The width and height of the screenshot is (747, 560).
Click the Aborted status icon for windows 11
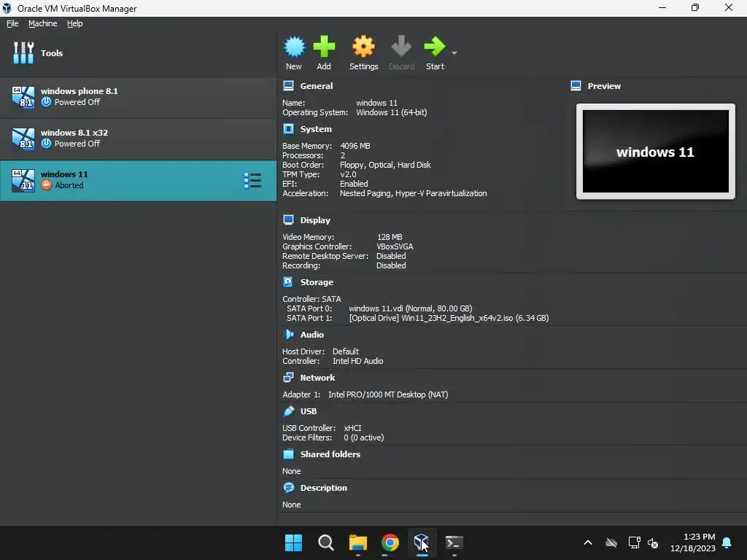(x=46, y=185)
